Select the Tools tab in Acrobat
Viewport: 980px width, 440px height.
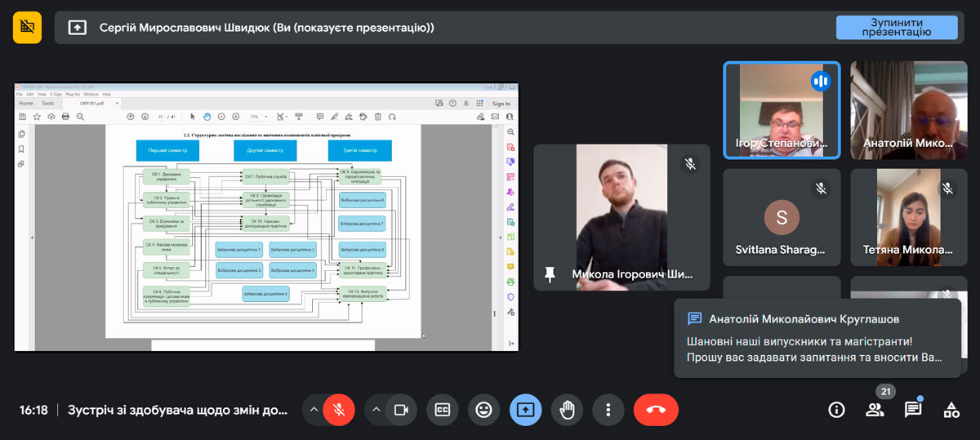pyautogui.click(x=48, y=104)
